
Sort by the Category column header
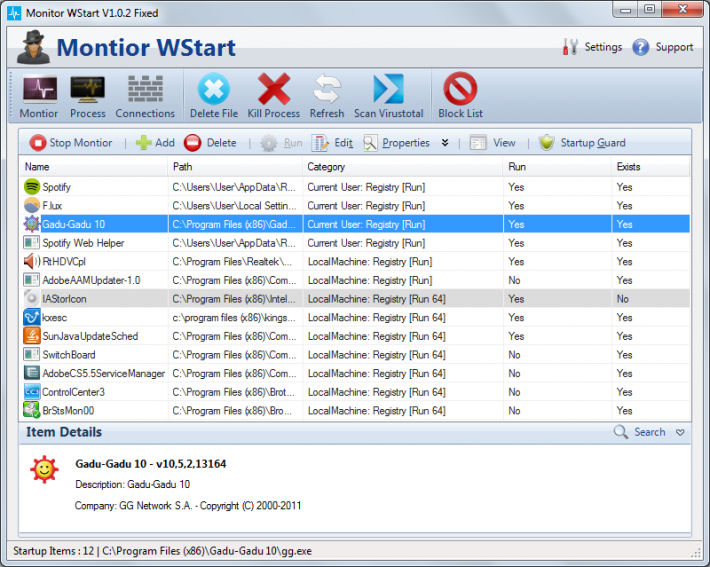coord(403,167)
